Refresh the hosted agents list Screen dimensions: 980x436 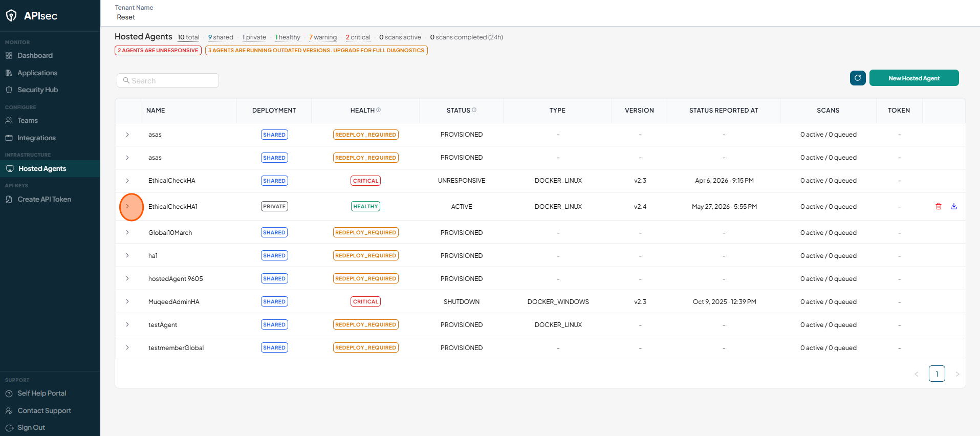pos(858,78)
